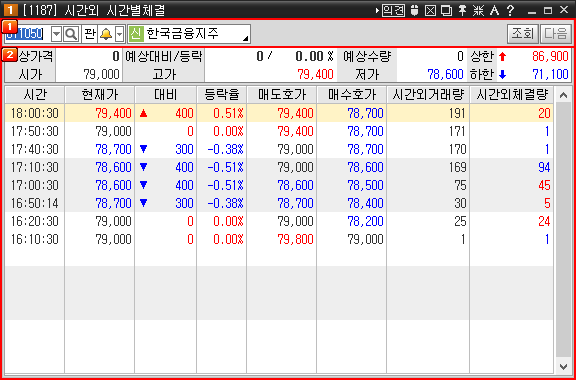576x380 pixels.
Task: Click the 시간외체결량 column header
Action: (x=511, y=95)
